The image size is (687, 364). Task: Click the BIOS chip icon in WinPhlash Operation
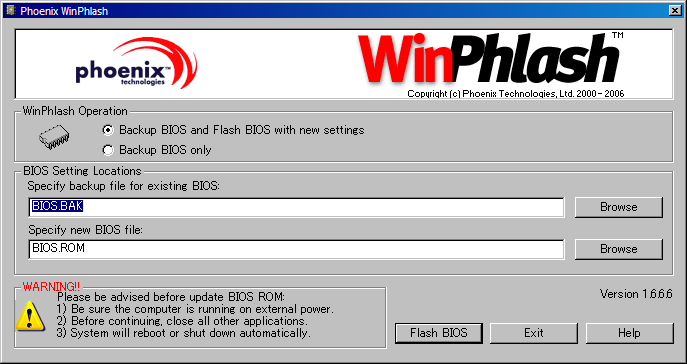[53, 138]
